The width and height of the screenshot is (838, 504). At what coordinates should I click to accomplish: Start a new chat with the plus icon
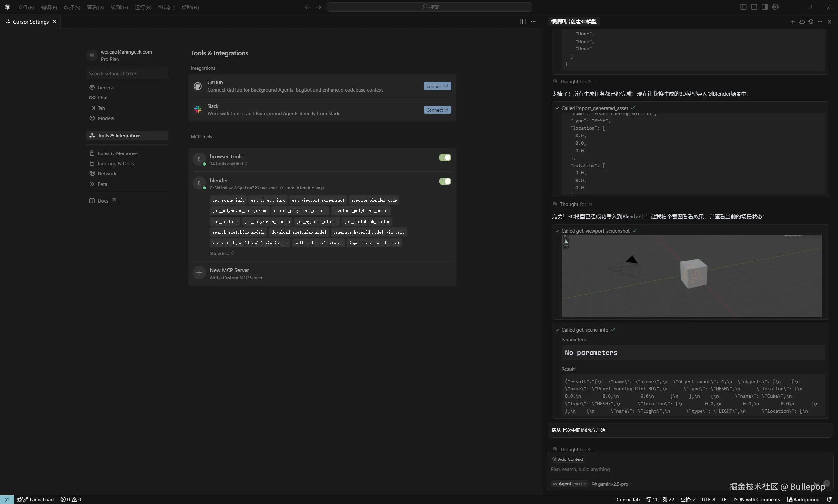point(793,21)
